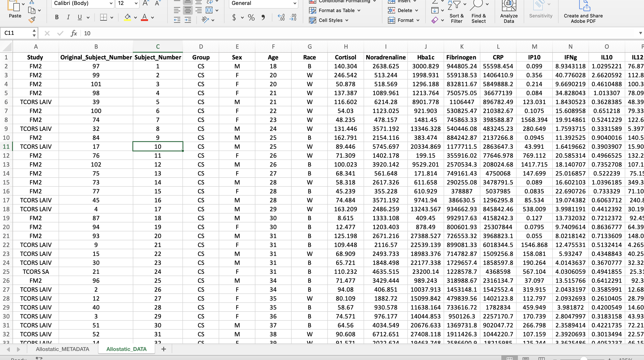
Task: Click the Format Painter brush icon
Action: pos(32,20)
